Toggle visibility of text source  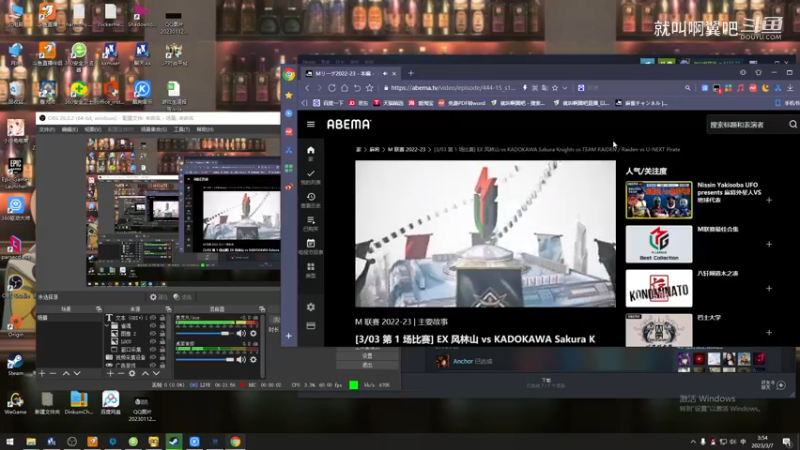tap(153, 318)
